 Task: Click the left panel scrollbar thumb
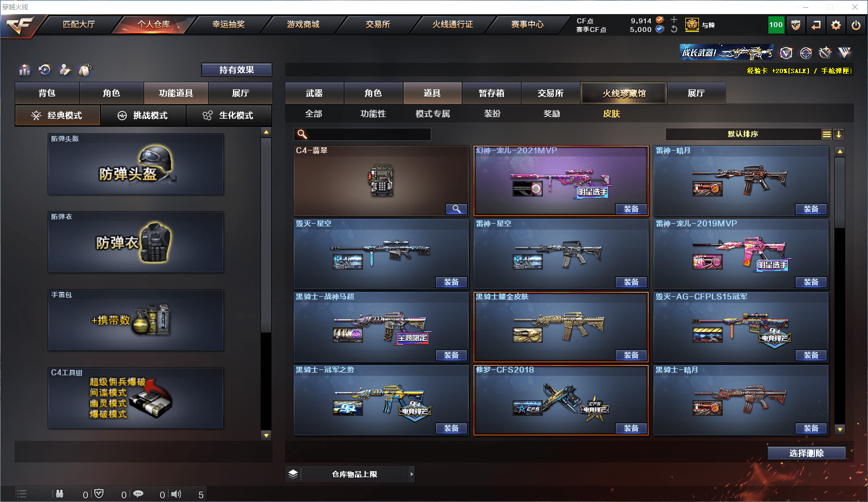point(266,235)
